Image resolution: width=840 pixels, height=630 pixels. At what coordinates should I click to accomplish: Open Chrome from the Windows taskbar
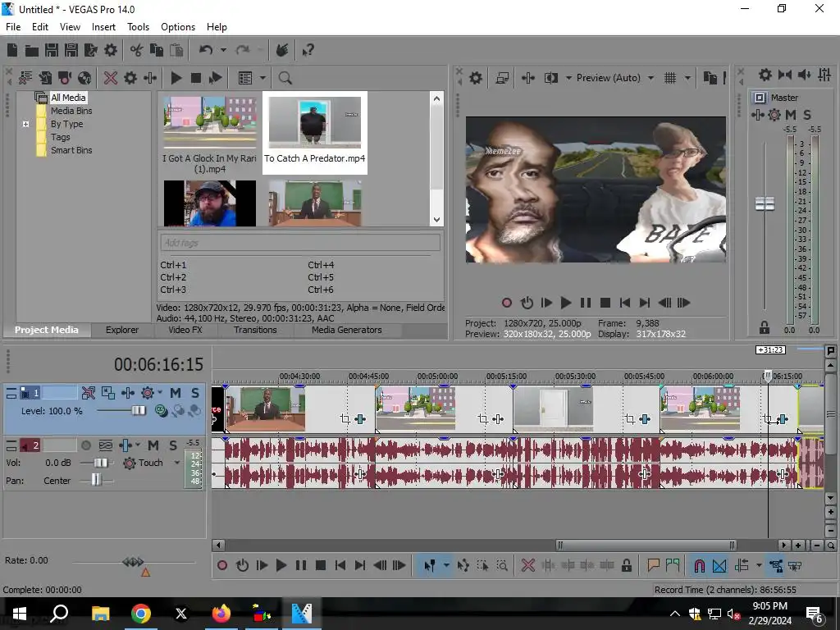click(x=141, y=614)
